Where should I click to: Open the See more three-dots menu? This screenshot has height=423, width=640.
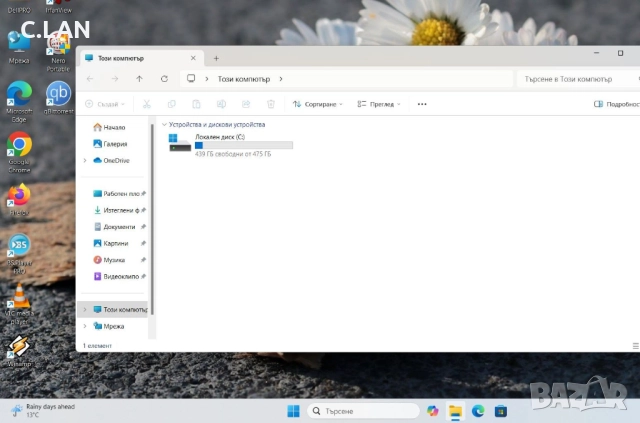(422, 104)
